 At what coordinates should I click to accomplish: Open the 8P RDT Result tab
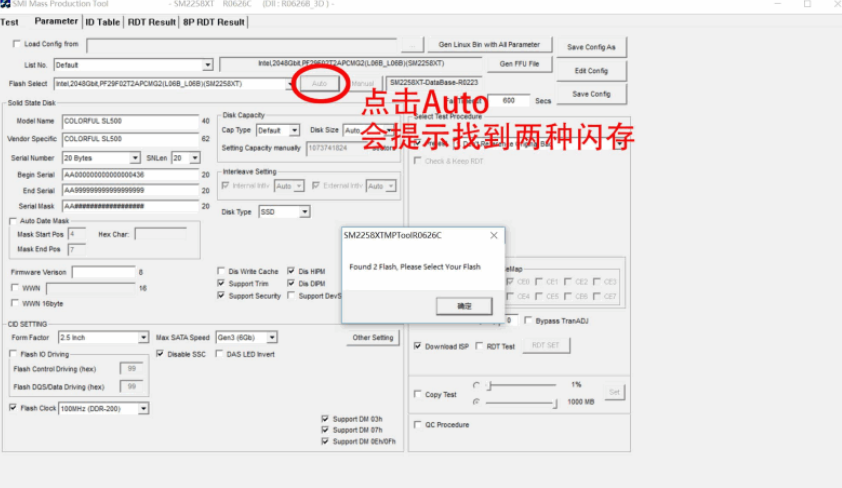coord(214,22)
